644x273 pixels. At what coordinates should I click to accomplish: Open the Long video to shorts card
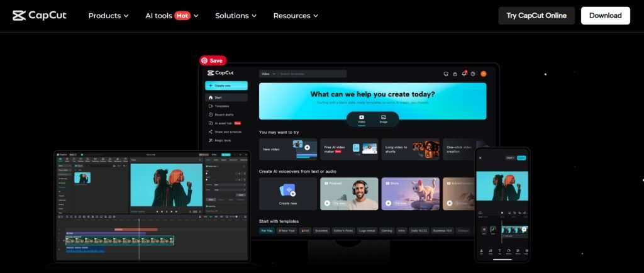(410, 150)
